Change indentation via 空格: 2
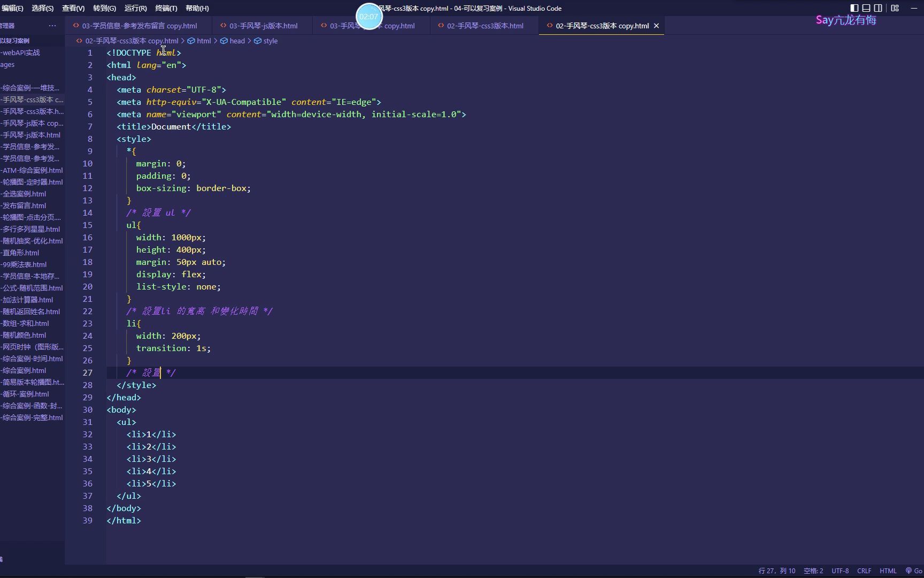This screenshot has height=578, width=924. click(x=813, y=571)
